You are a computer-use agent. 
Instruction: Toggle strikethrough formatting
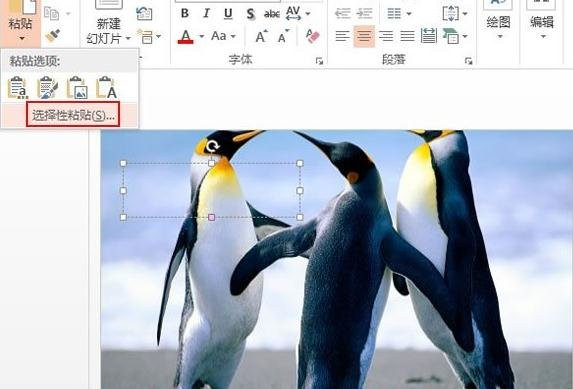(272, 14)
